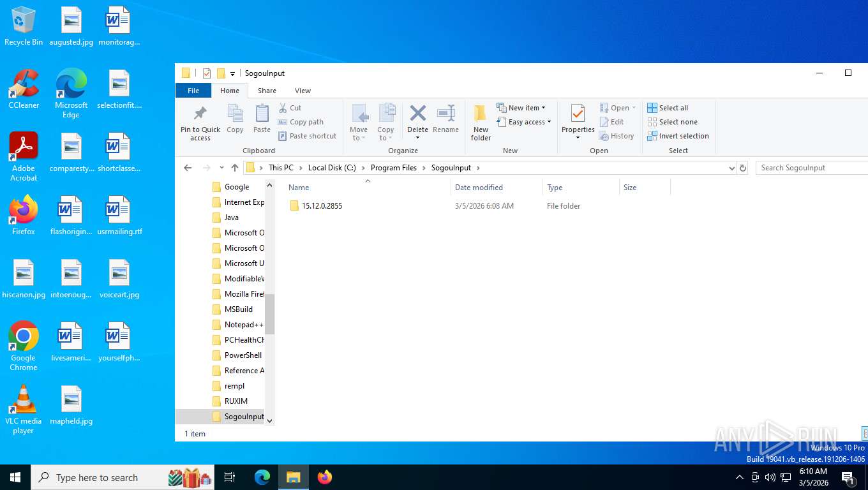The image size is (868, 490).
Task: Open the recent locations chevron
Action: (x=221, y=168)
